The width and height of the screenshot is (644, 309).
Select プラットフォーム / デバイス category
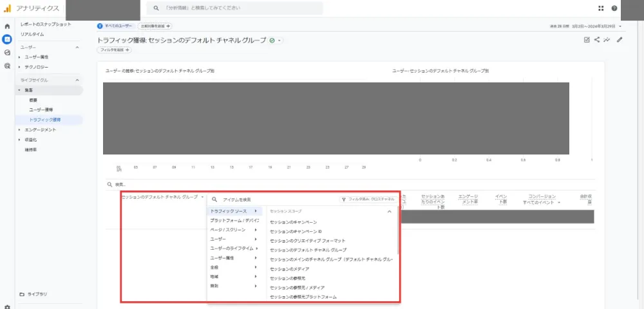coord(234,221)
